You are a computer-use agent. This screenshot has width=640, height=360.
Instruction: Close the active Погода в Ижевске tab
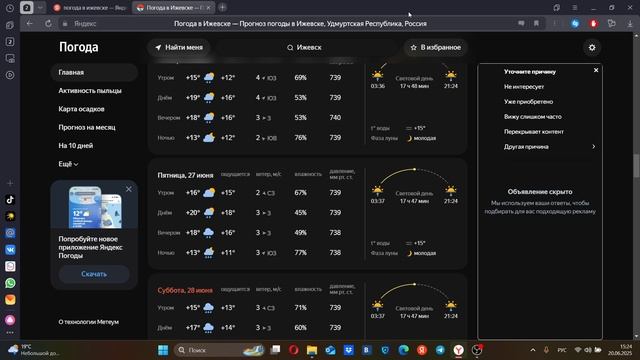tap(208, 8)
